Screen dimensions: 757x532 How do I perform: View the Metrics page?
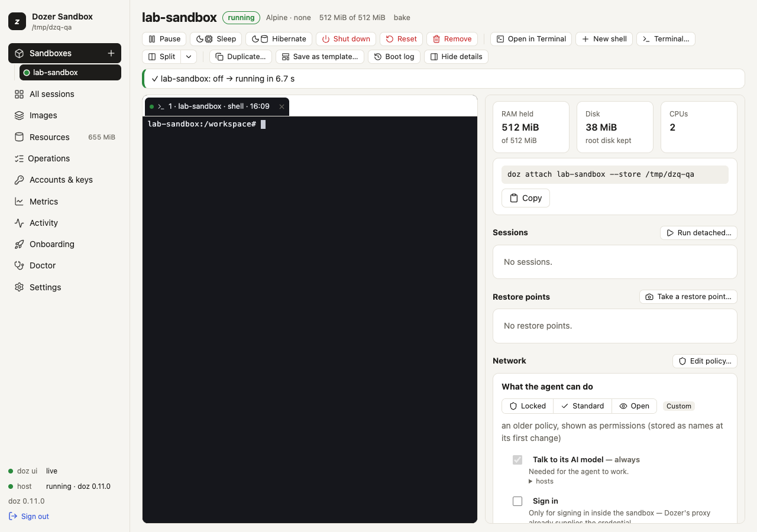coord(64,202)
